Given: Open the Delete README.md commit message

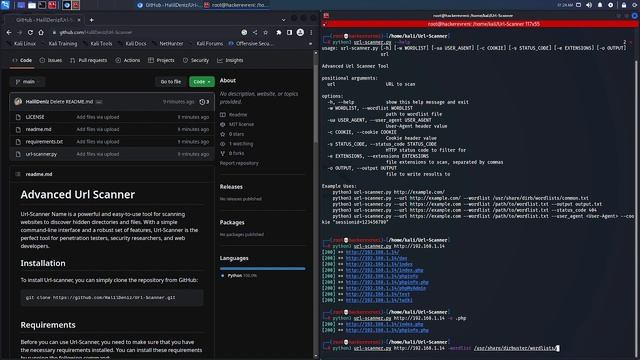Looking at the screenshot, I should (x=71, y=102).
